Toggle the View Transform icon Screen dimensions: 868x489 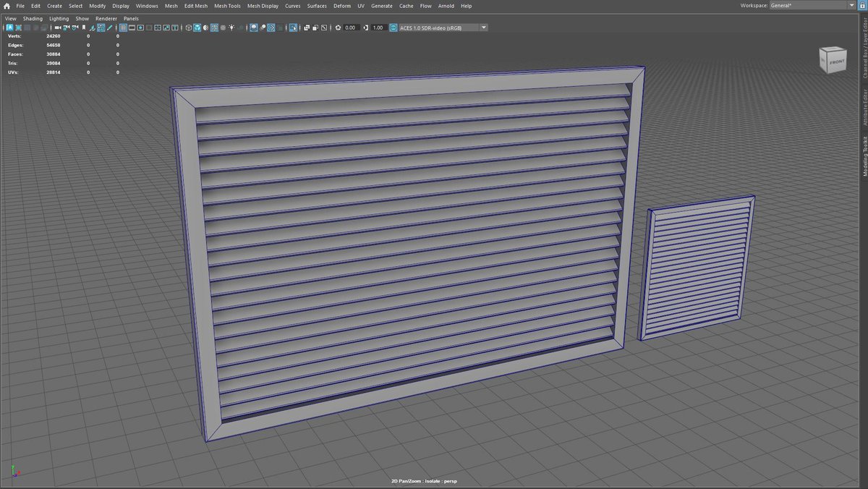coord(393,27)
